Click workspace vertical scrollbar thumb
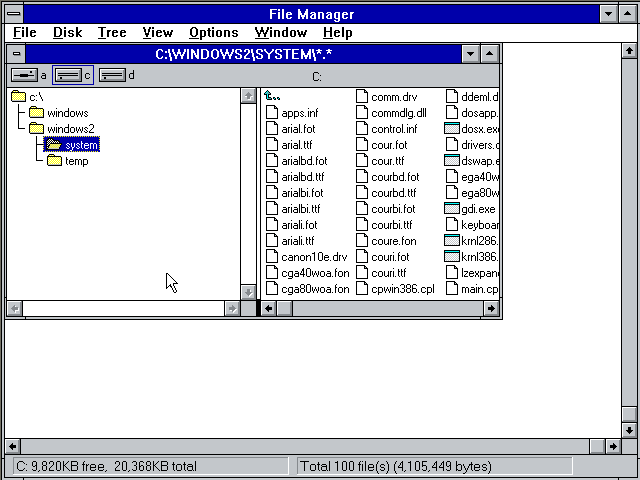The image size is (640, 480). (x=629, y=414)
